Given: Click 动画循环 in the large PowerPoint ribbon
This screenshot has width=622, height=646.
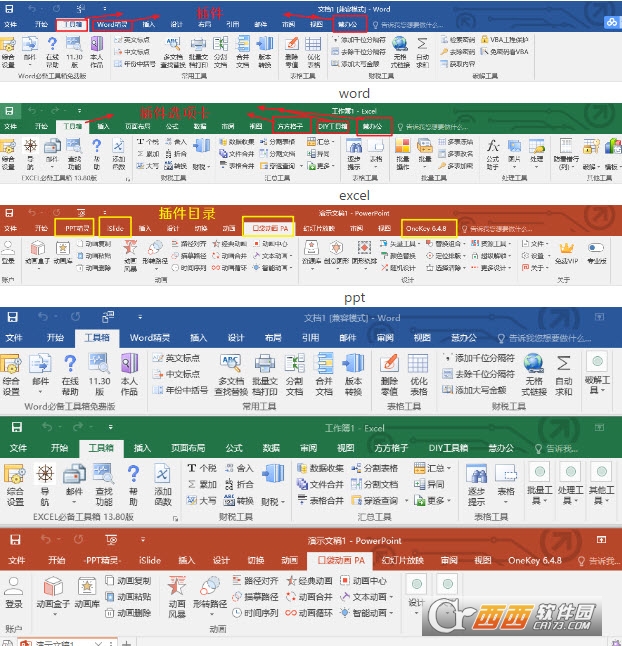Looking at the screenshot, I should (x=309, y=613).
